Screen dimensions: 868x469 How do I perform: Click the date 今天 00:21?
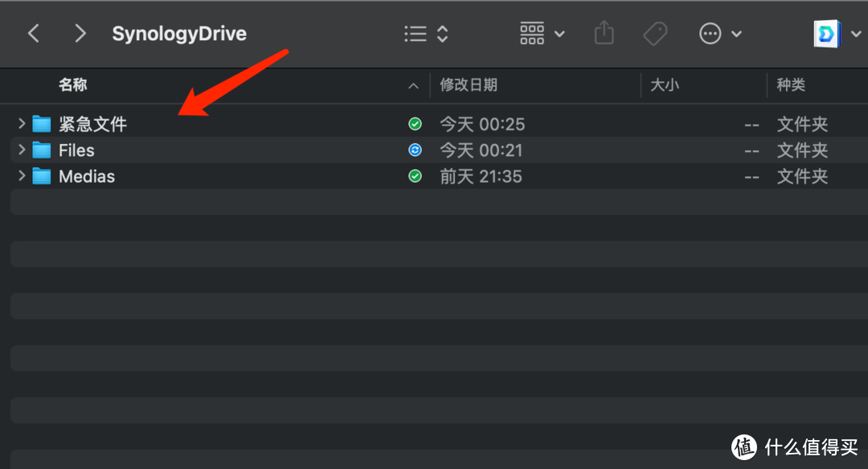[x=481, y=150]
